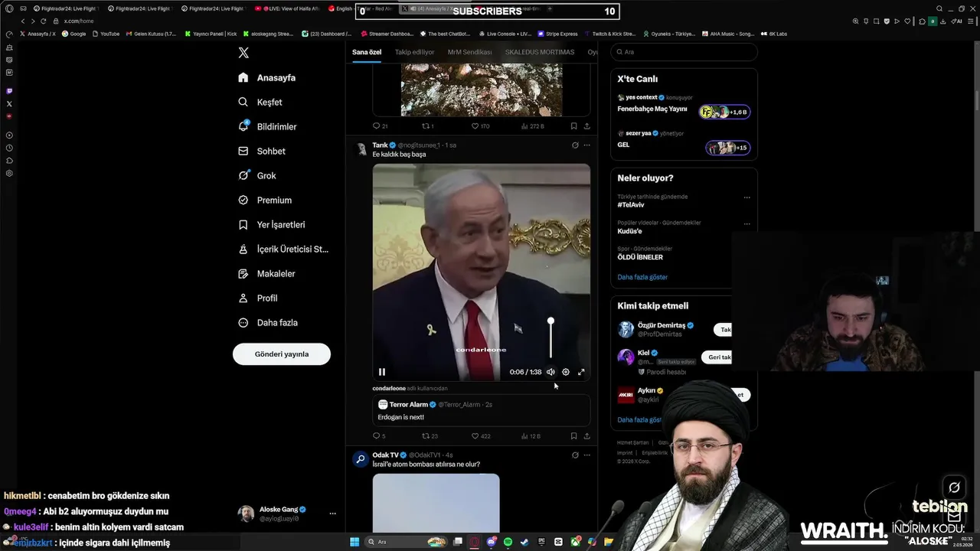The width and height of the screenshot is (980, 551).
Task: Reply to the post with 21 replies
Action: coord(380,126)
